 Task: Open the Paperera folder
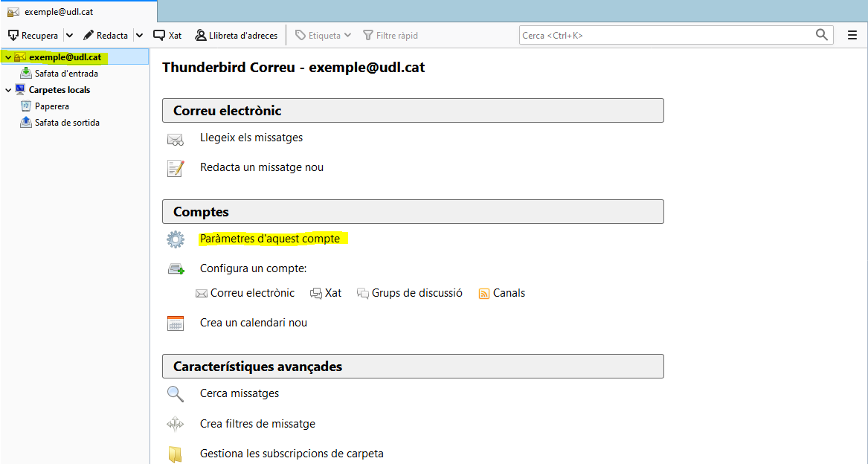coord(52,106)
